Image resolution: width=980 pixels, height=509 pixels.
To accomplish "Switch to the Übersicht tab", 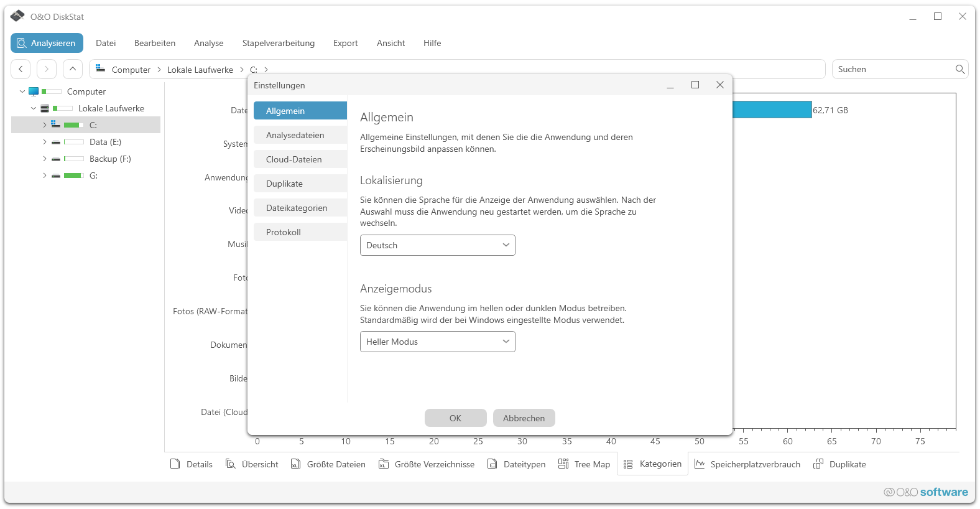I will [x=252, y=464].
